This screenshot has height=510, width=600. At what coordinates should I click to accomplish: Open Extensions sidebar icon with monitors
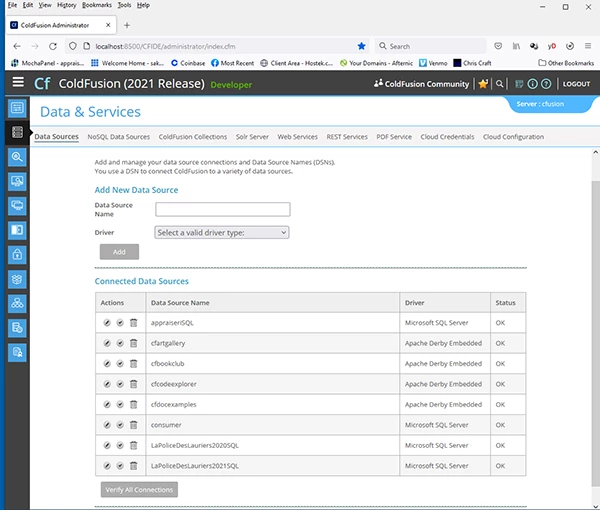[x=17, y=206]
